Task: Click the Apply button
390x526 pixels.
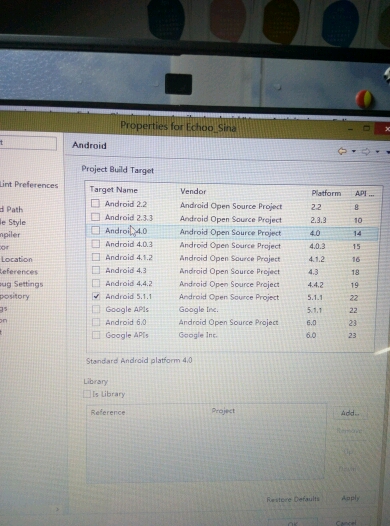Action: 350,498
